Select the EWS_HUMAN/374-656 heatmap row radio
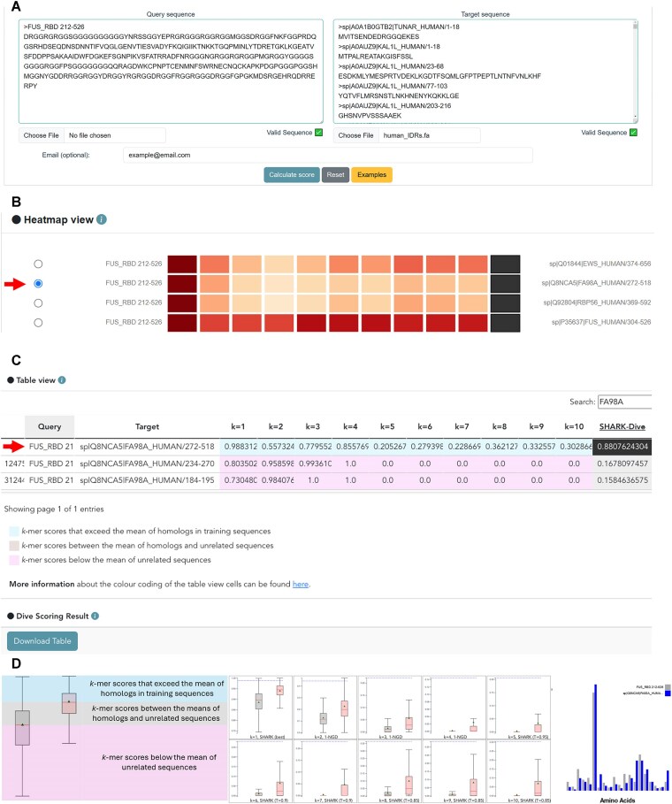The height and width of the screenshot is (804, 672). coord(38,264)
